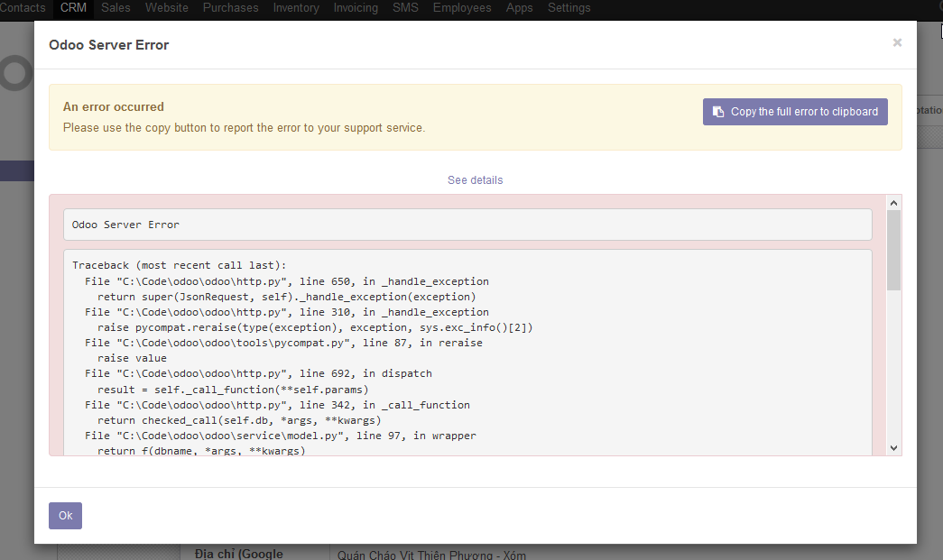Close the Odoo Server Error dialog
Viewport: 943px width, 560px height.
point(897,42)
